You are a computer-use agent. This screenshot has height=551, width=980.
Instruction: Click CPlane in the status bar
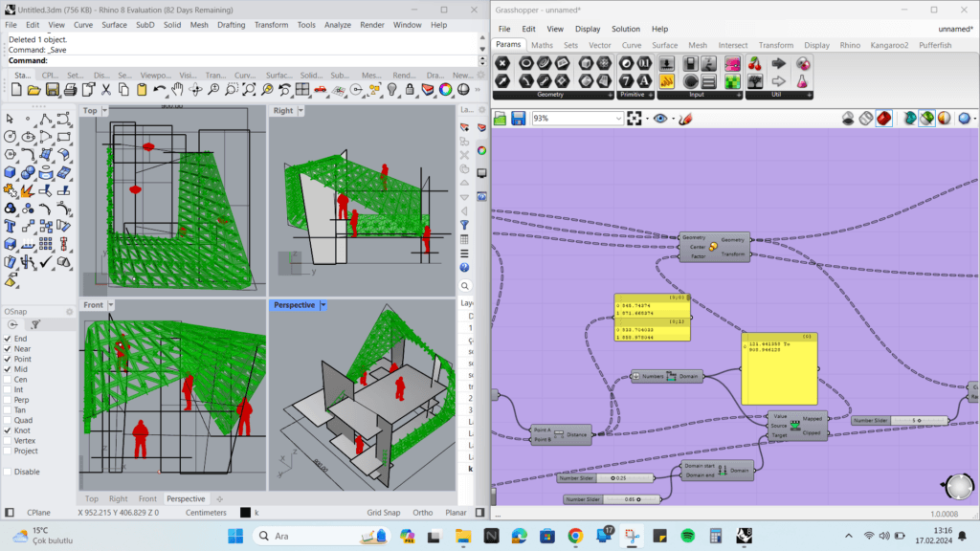(38, 513)
